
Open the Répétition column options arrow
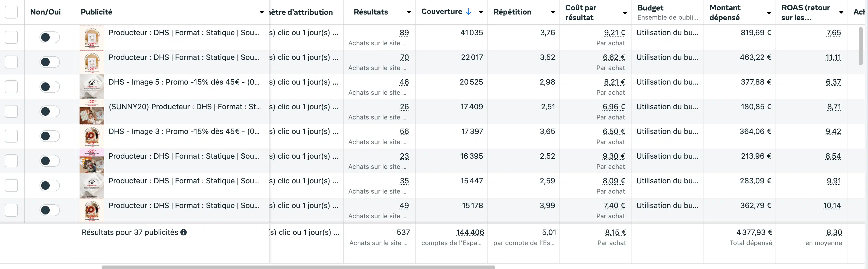(553, 12)
